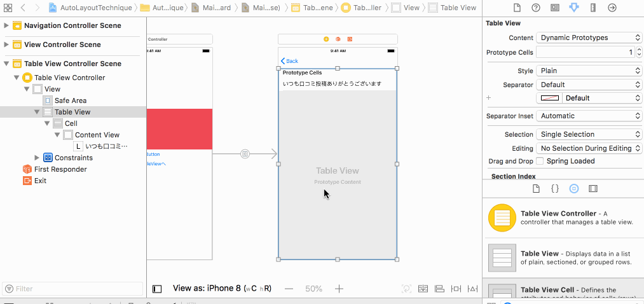Select the segue icon between scenes

point(245,154)
